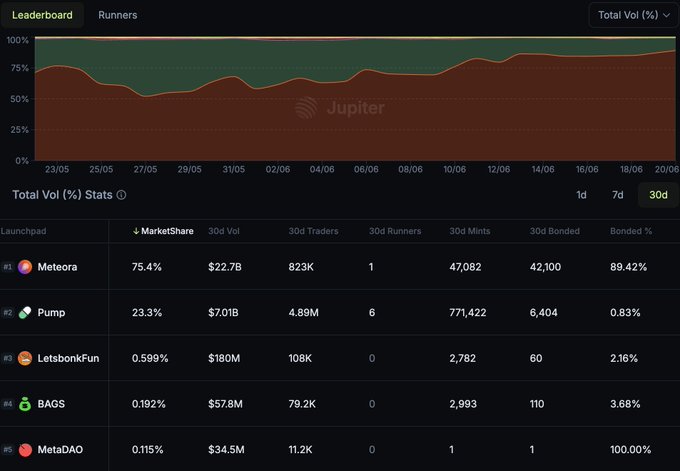Click the #5 rank badge
The image size is (680, 471).
point(8,450)
